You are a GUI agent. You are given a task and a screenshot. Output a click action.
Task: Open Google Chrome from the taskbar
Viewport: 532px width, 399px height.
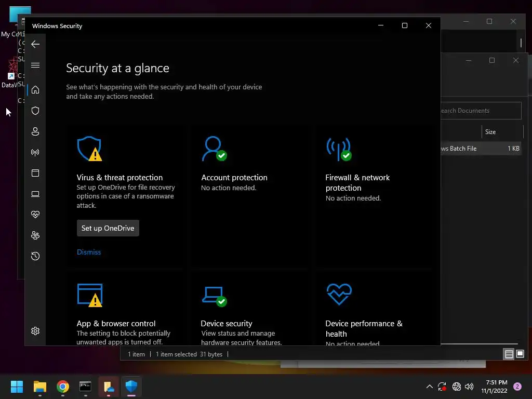[63, 387]
